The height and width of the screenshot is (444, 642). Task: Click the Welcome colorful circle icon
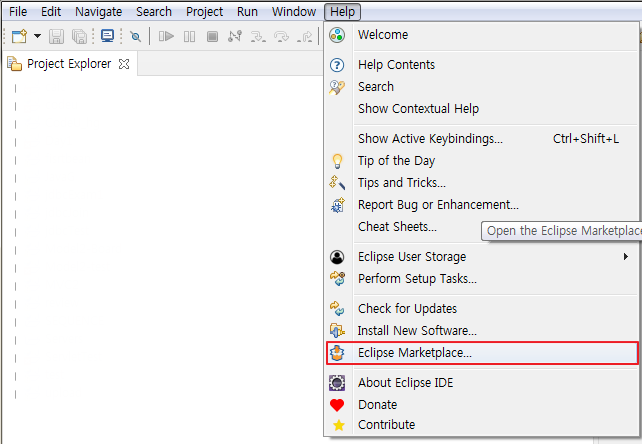point(337,35)
